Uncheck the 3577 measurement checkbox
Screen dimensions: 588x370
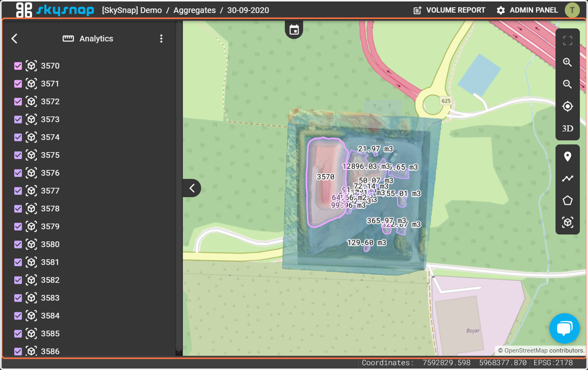(x=18, y=191)
